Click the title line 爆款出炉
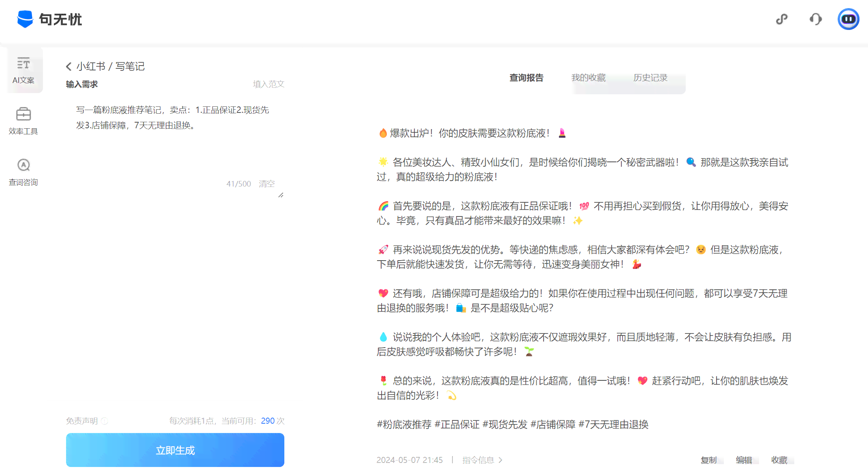The height and width of the screenshot is (469, 868). [471, 133]
